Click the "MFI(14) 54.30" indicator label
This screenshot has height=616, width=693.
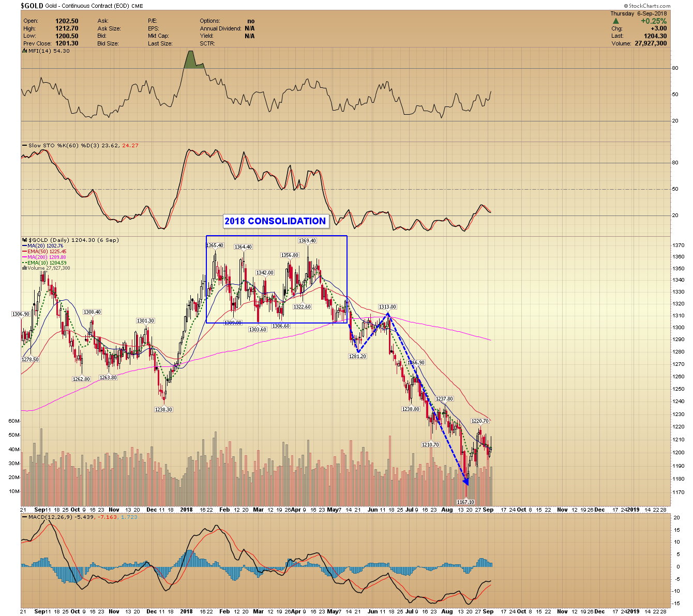coord(49,51)
